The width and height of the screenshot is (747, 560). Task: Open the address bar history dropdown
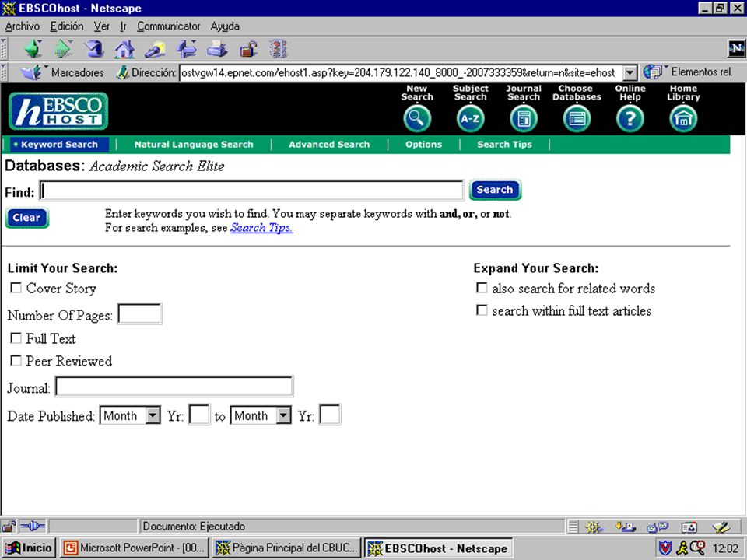point(630,73)
